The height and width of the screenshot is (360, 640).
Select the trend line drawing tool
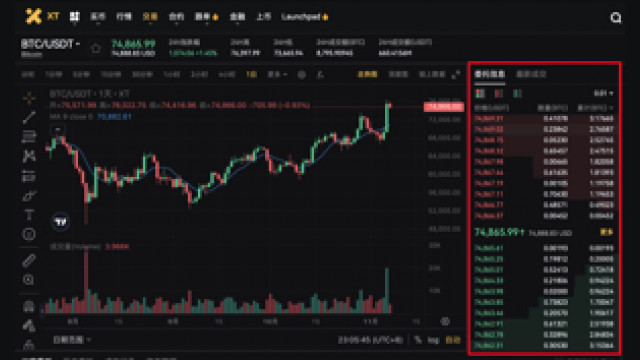[x=29, y=118]
